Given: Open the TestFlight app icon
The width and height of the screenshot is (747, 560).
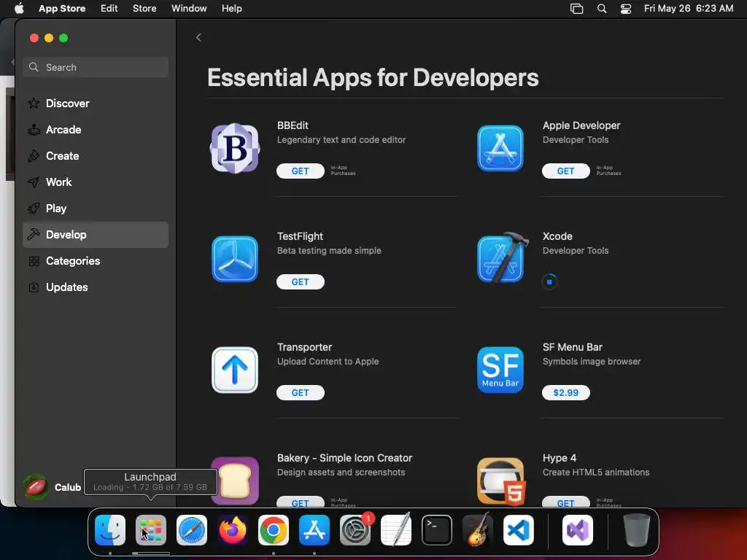Looking at the screenshot, I should (235, 259).
